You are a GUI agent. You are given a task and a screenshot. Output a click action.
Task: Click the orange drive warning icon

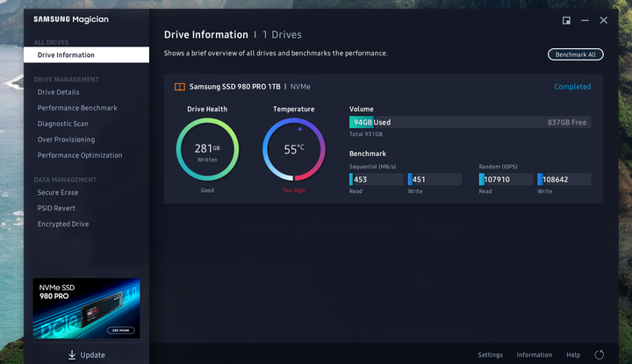coord(180,87)
